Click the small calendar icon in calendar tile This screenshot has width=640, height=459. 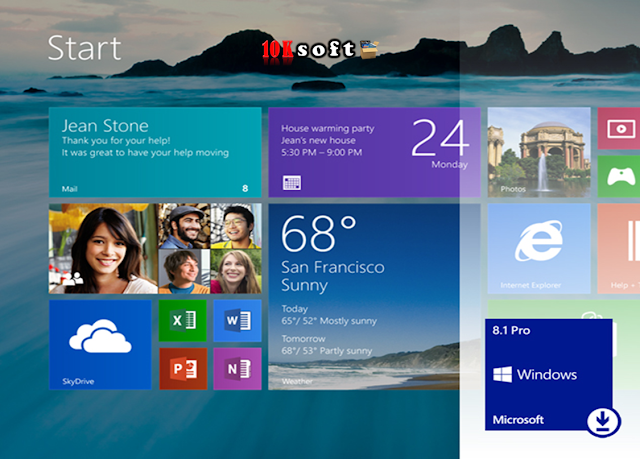292,182
